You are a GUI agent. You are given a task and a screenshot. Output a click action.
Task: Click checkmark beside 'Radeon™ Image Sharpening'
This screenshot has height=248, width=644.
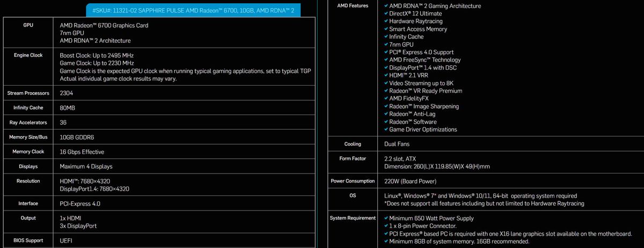coord(386,106)
